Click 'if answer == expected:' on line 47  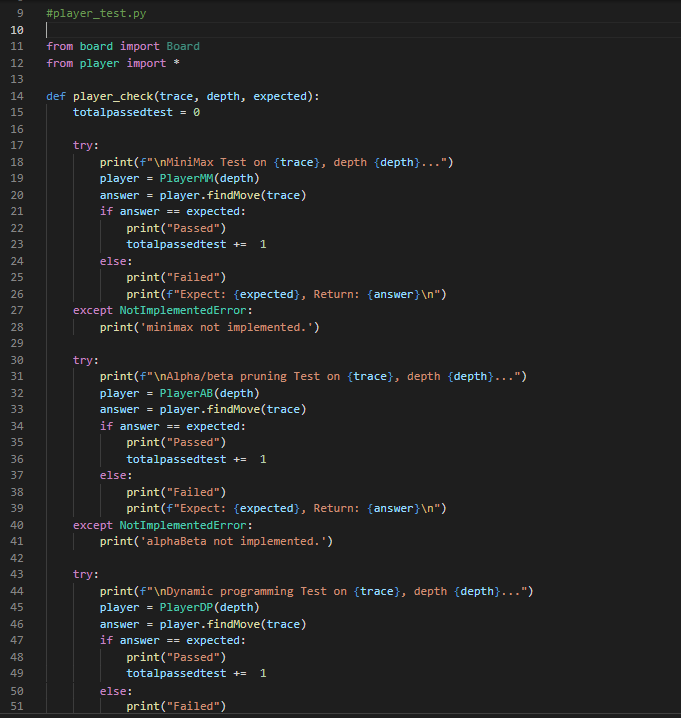173,640
